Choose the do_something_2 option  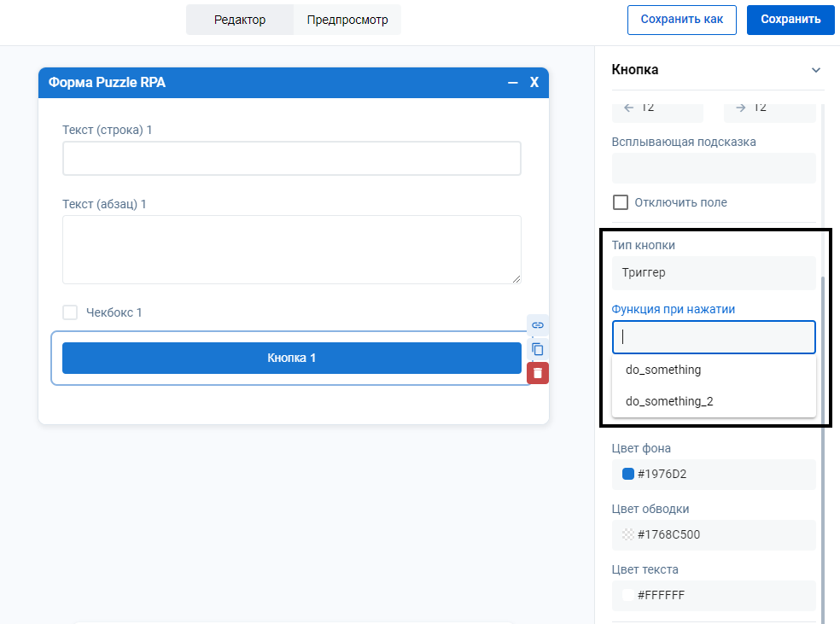point(669,401)
